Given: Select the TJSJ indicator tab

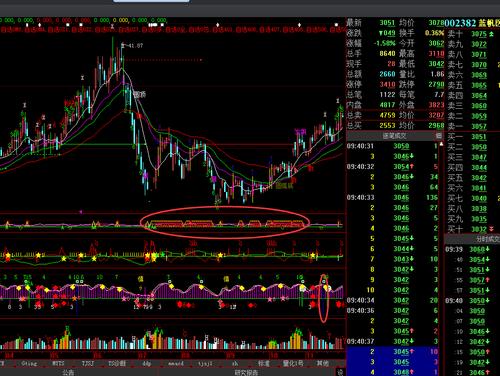Looking at the screenshot, I should click(x=88, y=363).
